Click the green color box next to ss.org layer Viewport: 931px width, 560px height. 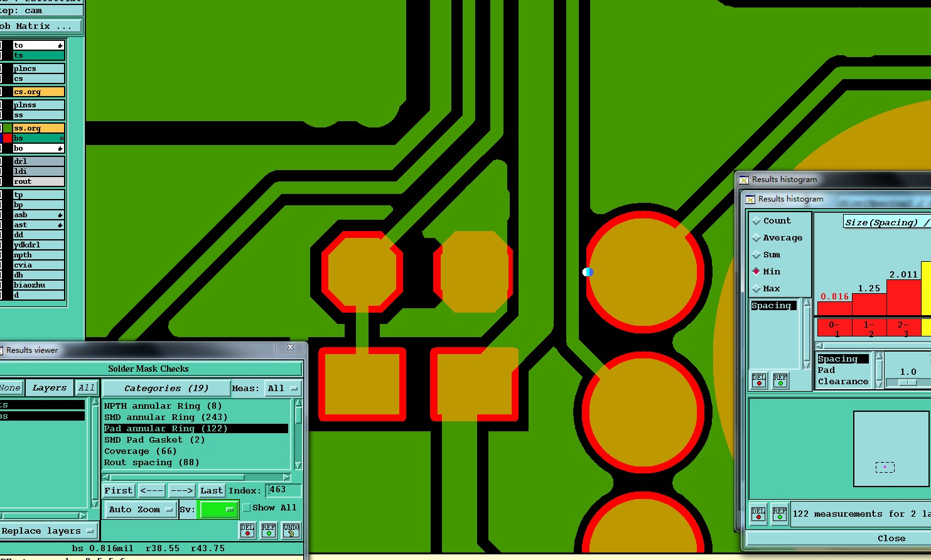point(8,128)
